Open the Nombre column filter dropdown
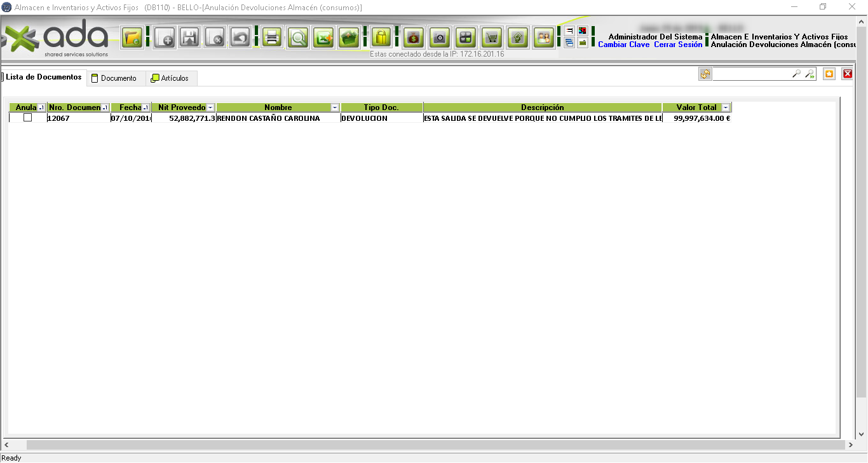 coord(335,108)
